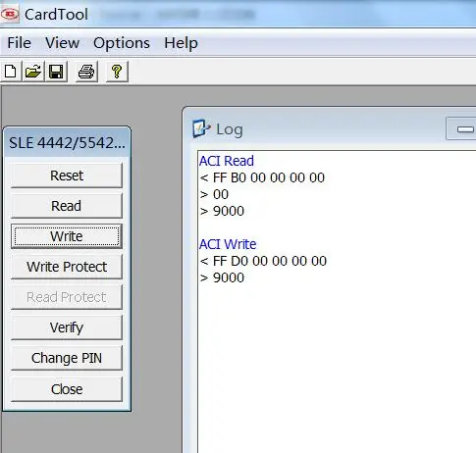Click the disabled Read Protect button
Screen dimensions: 476x453
(x=67, y=297)
